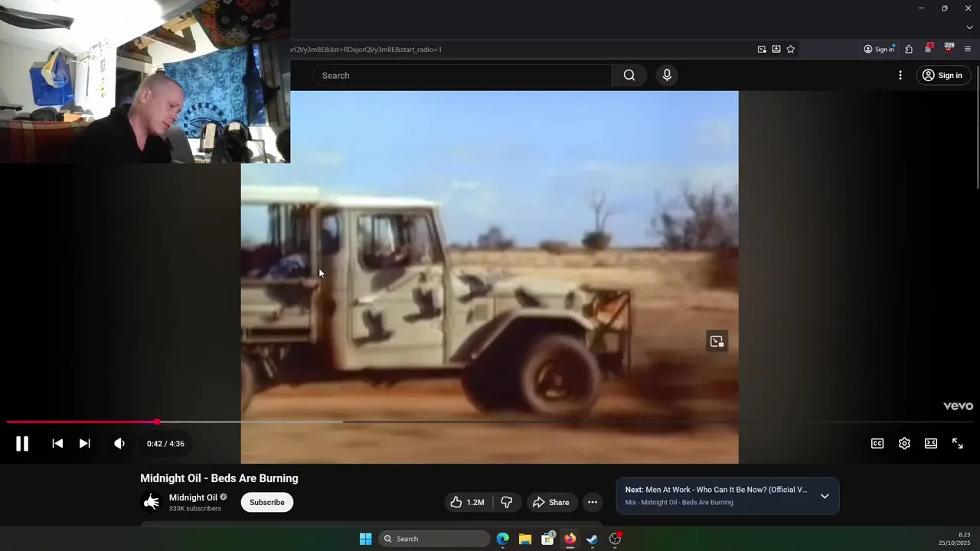The image size is (980, 551).
Task: Like the video (1.2M)
Action: coord(467,503)
